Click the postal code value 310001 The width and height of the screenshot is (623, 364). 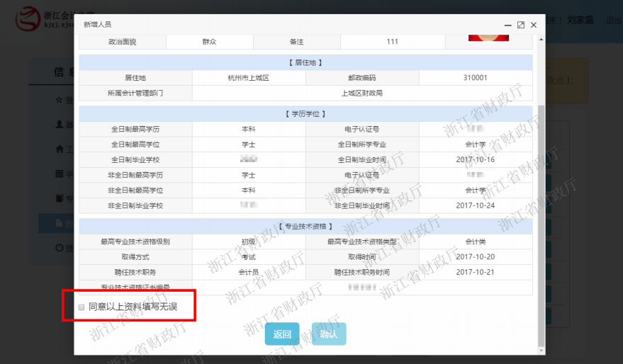(x=475, y=78)
